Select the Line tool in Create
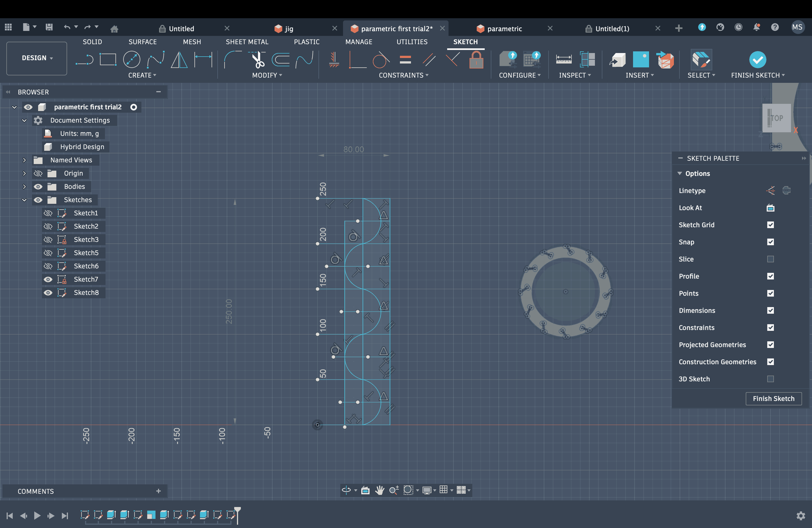The height and width of the screenshot is (528, 812). click(x=84, y=60)
